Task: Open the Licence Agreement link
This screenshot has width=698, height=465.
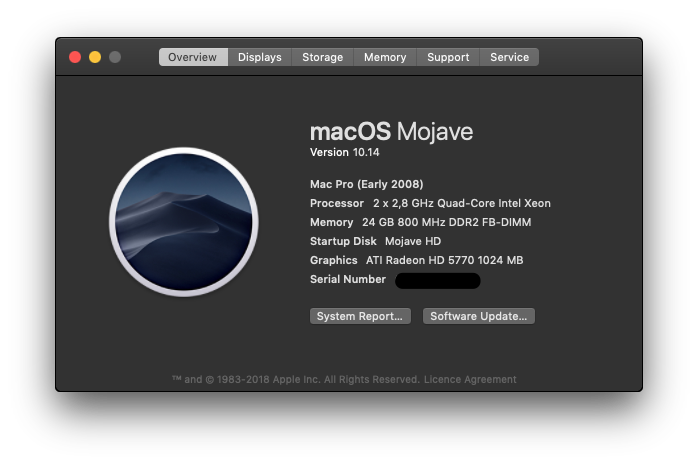Action: coord(470,380)
